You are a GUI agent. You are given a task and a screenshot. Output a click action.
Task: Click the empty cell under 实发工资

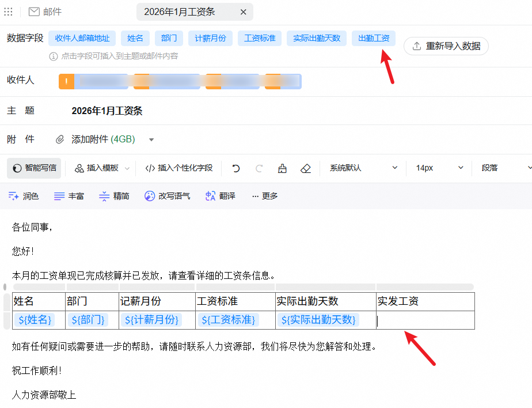point(425,320)
